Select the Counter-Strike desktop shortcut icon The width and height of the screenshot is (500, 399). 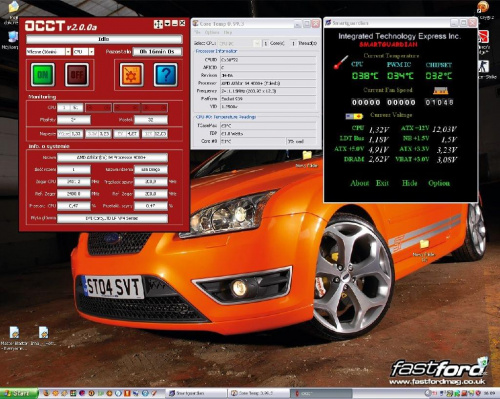click(x=483, y=67)
